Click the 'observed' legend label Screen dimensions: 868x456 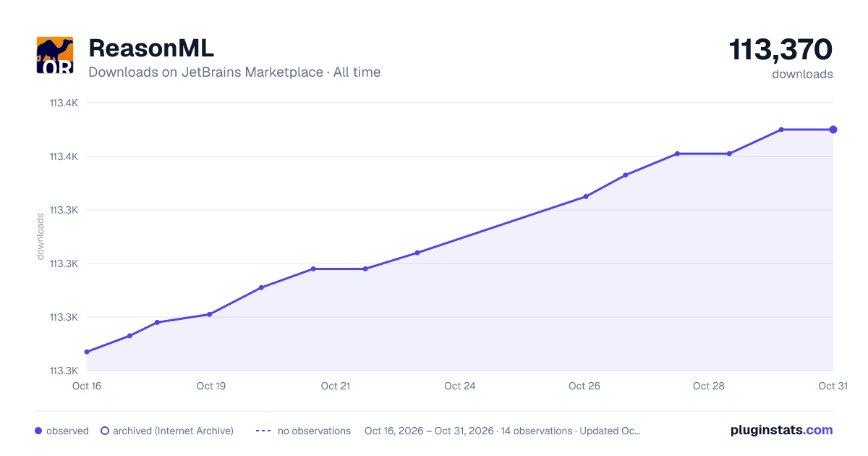pos(67,431)
